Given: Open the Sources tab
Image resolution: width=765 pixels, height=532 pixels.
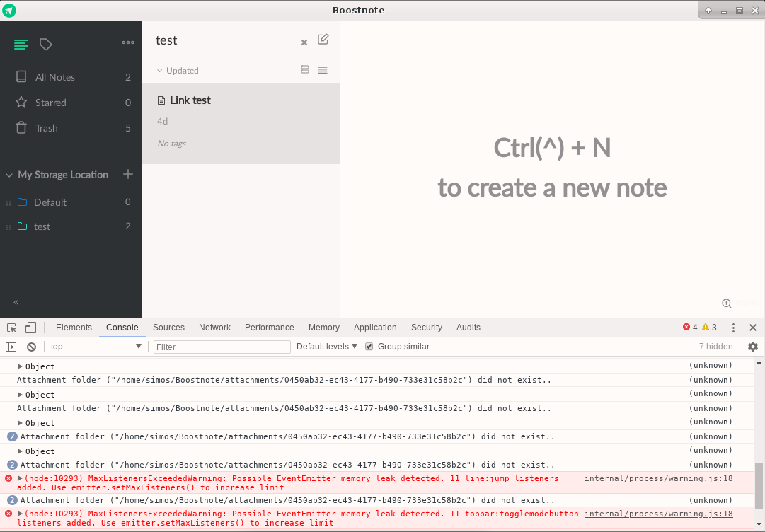Looking at the screenshot, I should click(x=168, y=328).
